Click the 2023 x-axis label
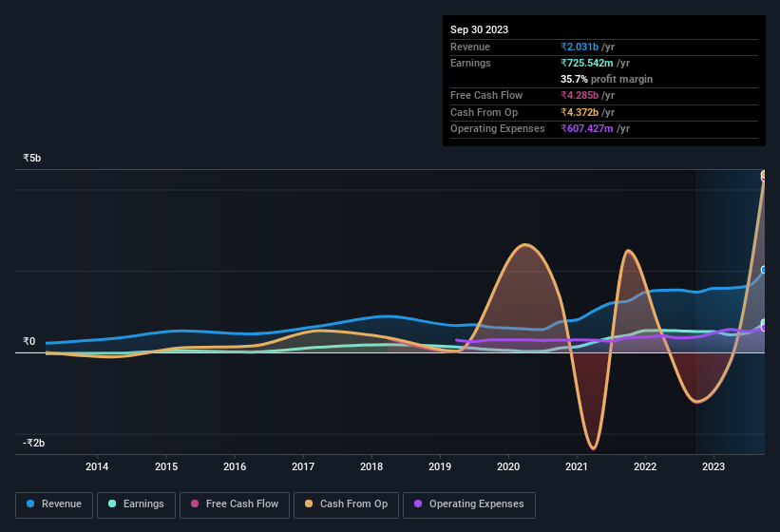780x532 pixels. pos(713,466)
